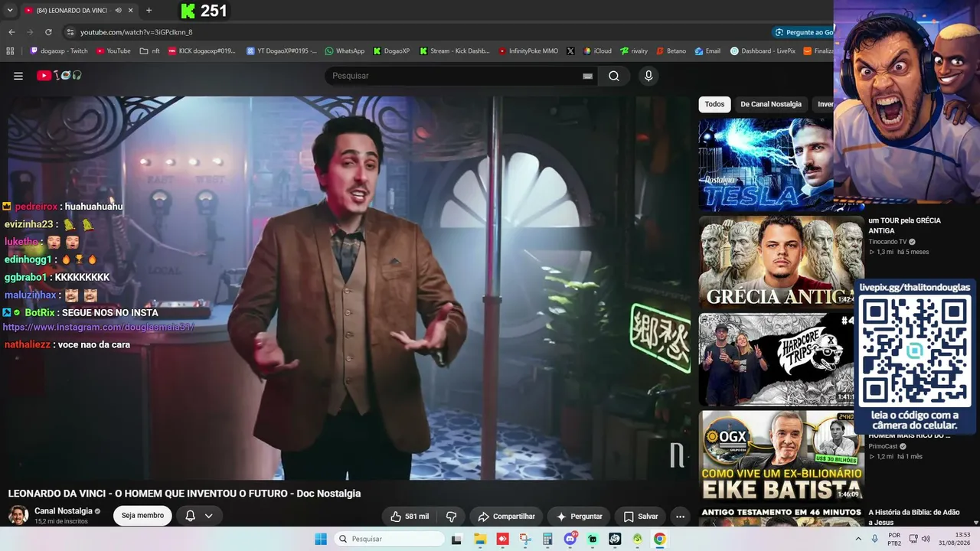980x551 pixels.
Task: Open more actions three-dot menu under video
Action: [x=680, y=517]
